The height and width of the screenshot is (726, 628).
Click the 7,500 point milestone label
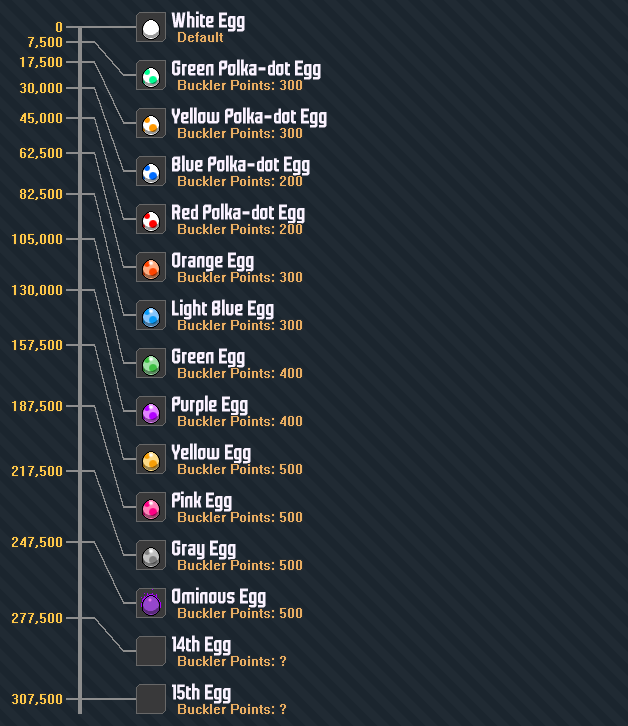pos(45,42)
